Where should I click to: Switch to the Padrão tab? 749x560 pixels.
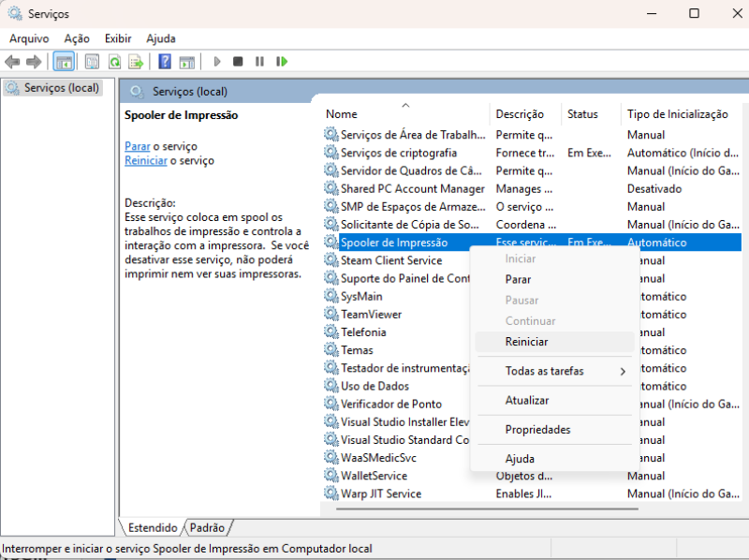pyautogui.click(x=207, y=528)
